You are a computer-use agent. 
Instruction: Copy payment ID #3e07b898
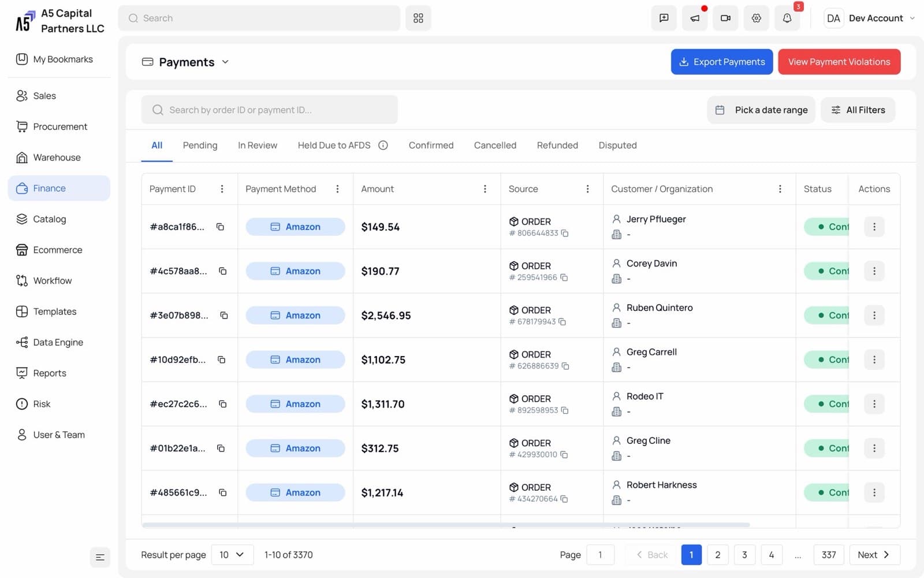tap(223, 316)
